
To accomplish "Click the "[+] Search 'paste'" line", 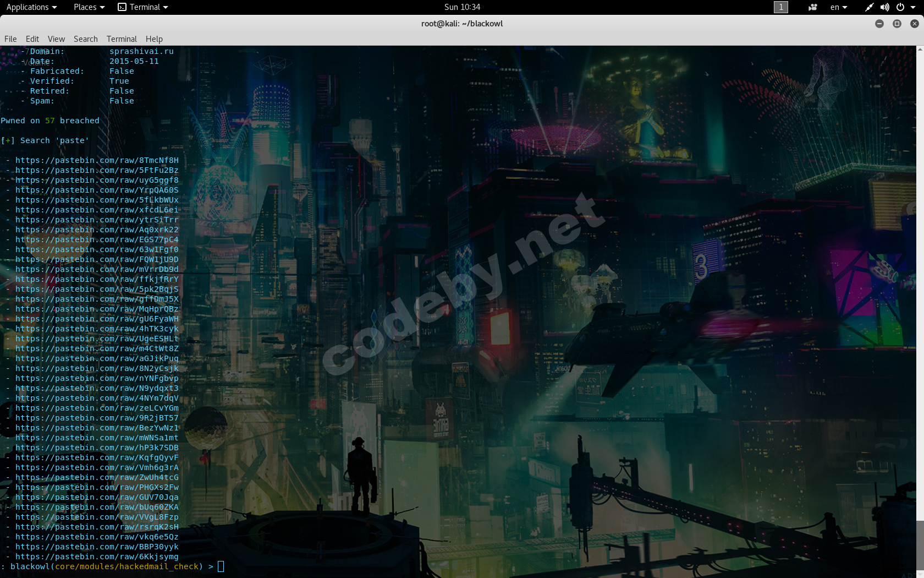I will click(45, 140).
